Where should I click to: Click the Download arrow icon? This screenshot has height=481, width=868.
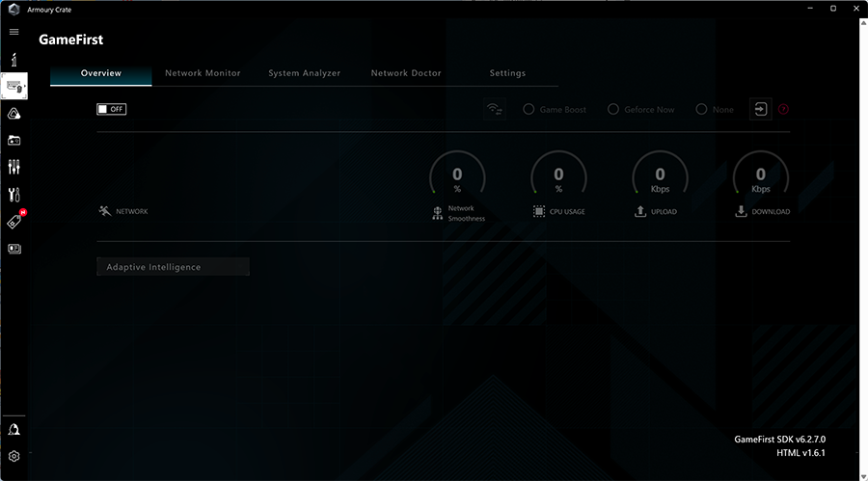coord(741,211)
